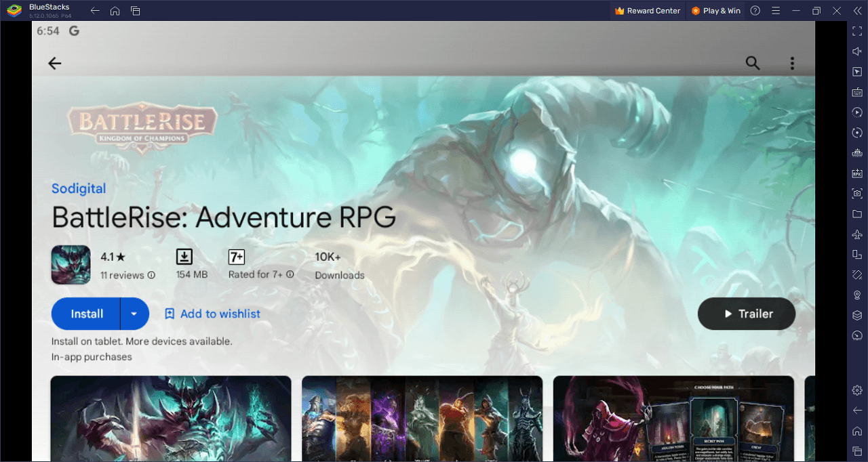
Task: Click BlueStacks back navigation arrow in title bar
Action: [x=95, y=11]
